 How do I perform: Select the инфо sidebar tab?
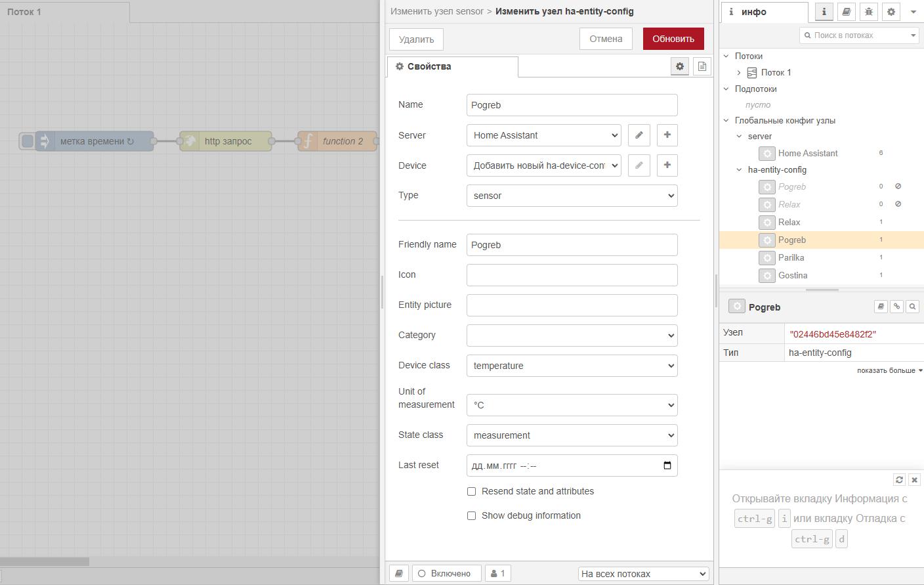click(x=765, y=12)
